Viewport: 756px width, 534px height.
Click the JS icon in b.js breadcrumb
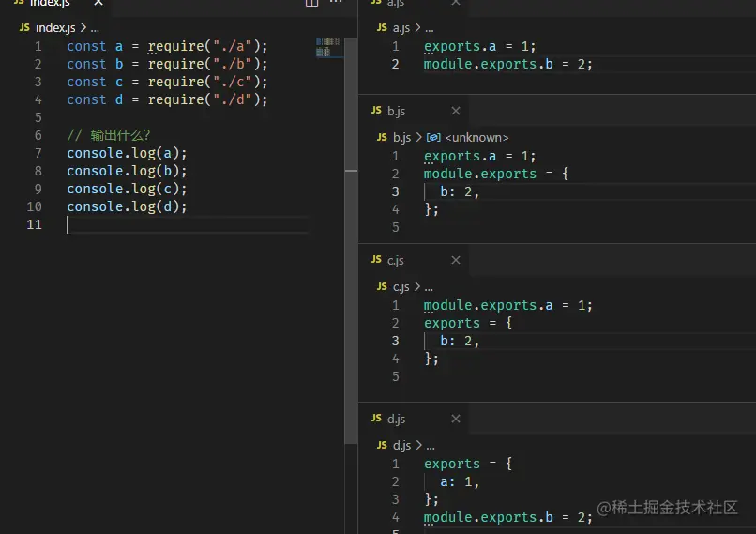click(382, 137)
